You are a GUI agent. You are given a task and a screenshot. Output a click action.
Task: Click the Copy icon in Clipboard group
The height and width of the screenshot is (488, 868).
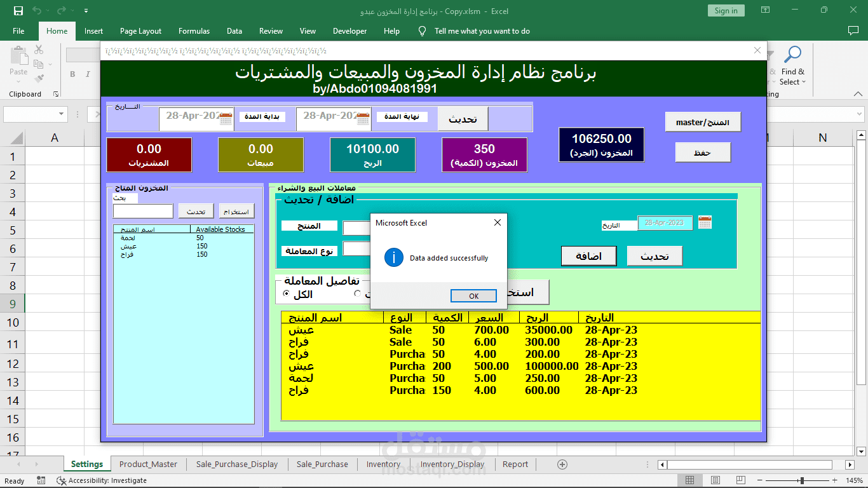coord(38,64)
